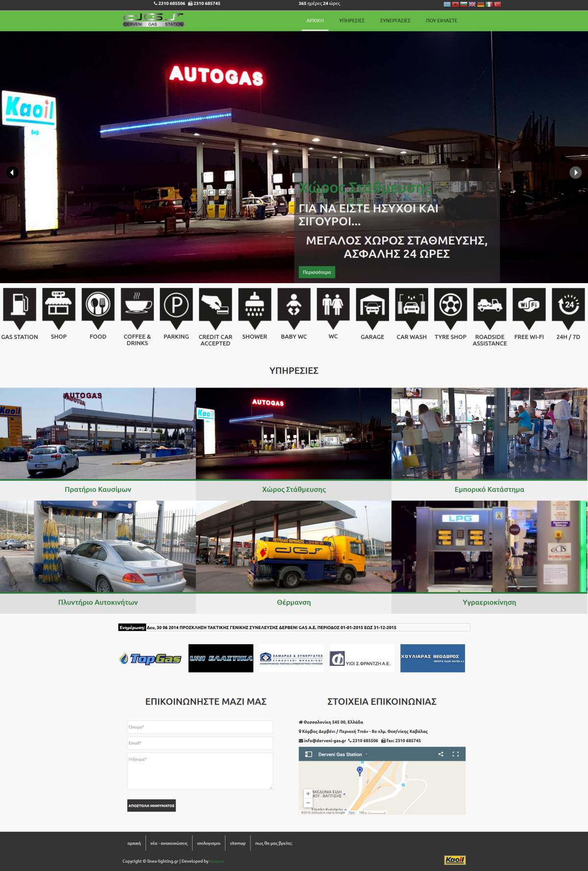Click the Shower service icon
This screenshot has height=871, width=588.
255,309
